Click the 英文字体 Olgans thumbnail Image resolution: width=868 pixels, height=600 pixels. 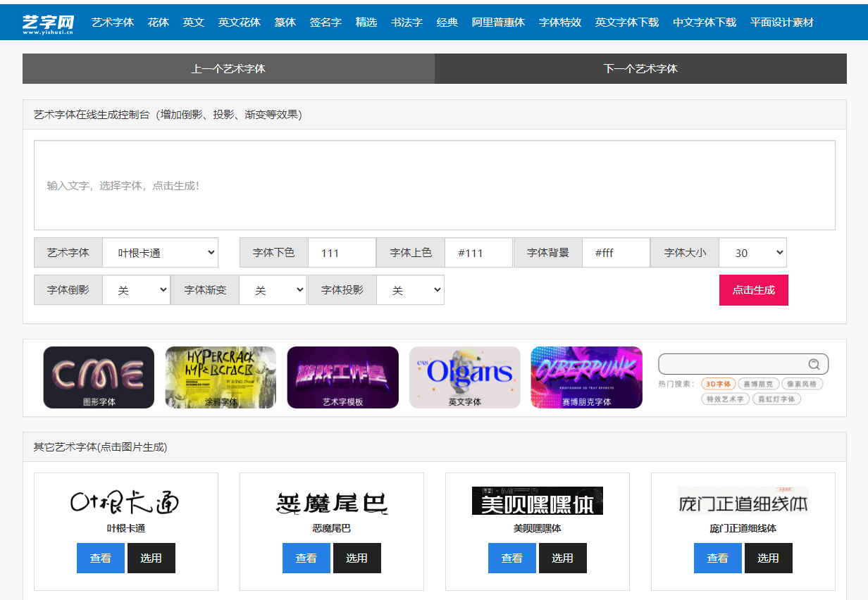pyautogui.click(x=464, y=377)
